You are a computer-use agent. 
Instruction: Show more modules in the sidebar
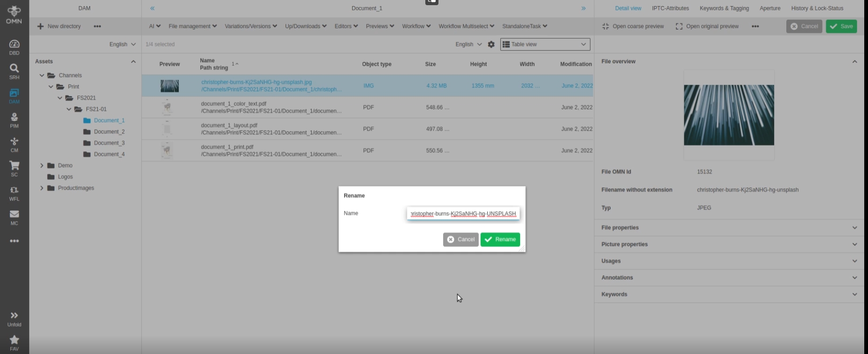[14, 241]
